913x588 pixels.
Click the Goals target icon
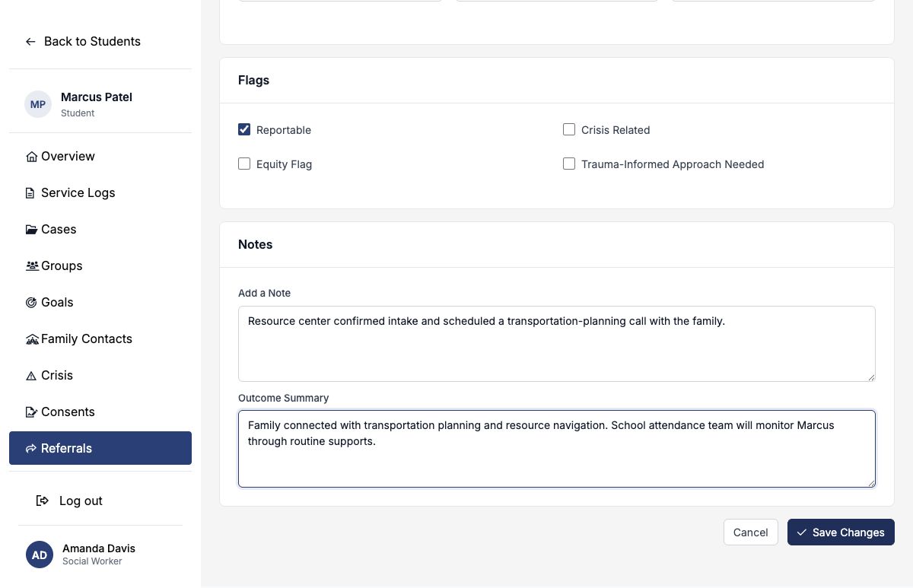point(31,303)
